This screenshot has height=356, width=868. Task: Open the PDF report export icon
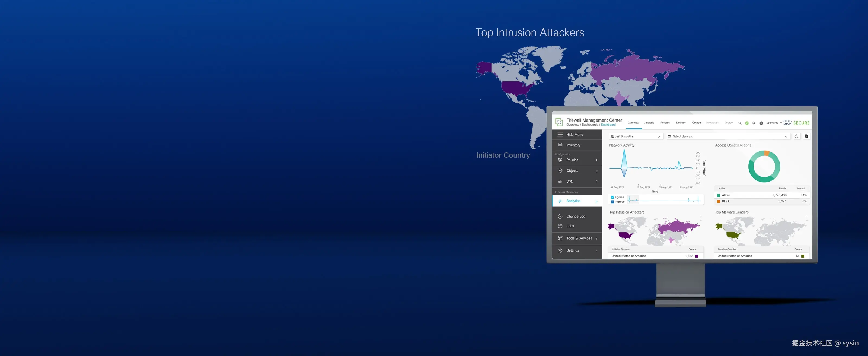[807, 136]
